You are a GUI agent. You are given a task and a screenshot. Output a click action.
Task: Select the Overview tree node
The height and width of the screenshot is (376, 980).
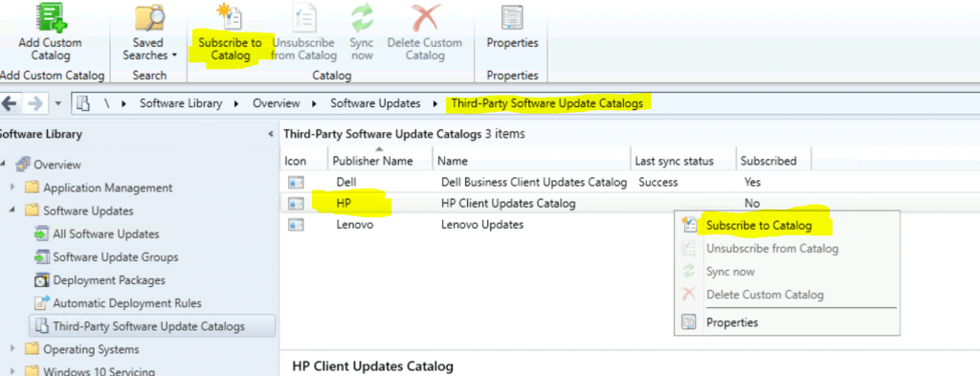56,165
